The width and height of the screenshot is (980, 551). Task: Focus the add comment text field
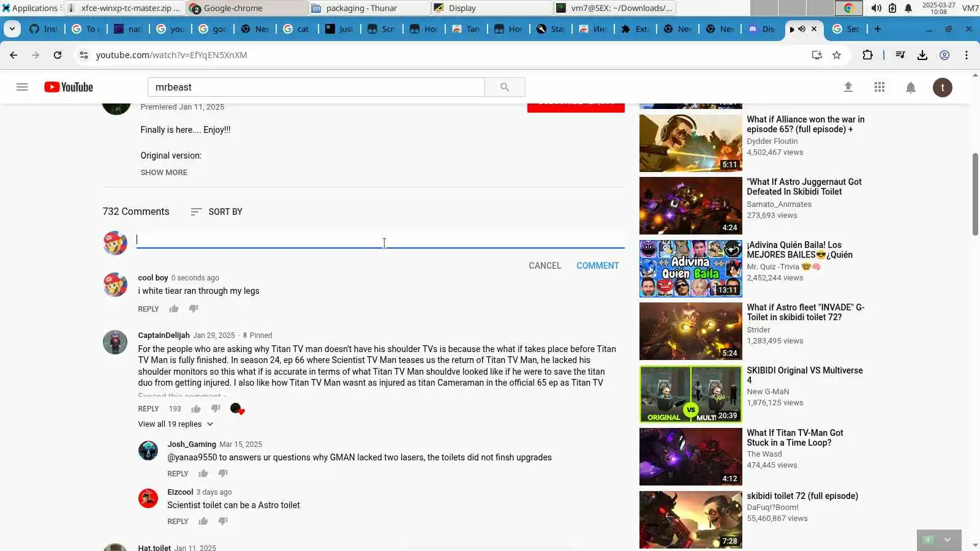(x=380, y=240)
